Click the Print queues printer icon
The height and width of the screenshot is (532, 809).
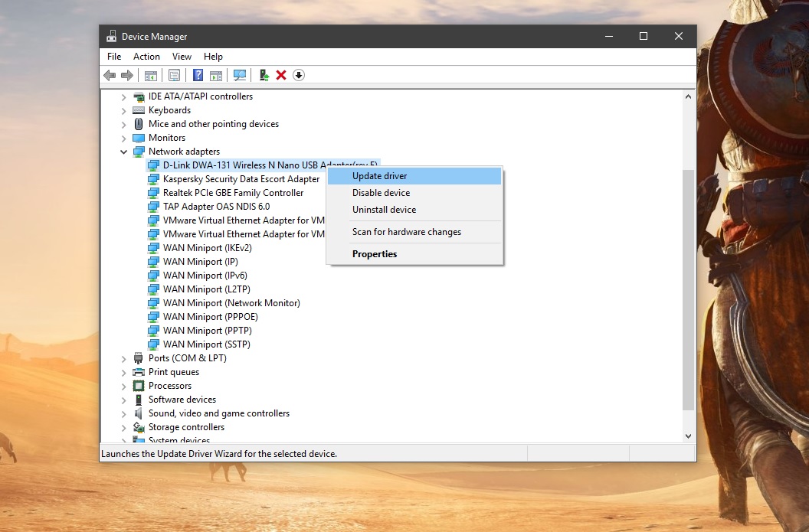pyautogui.click(x=139, y=372)
